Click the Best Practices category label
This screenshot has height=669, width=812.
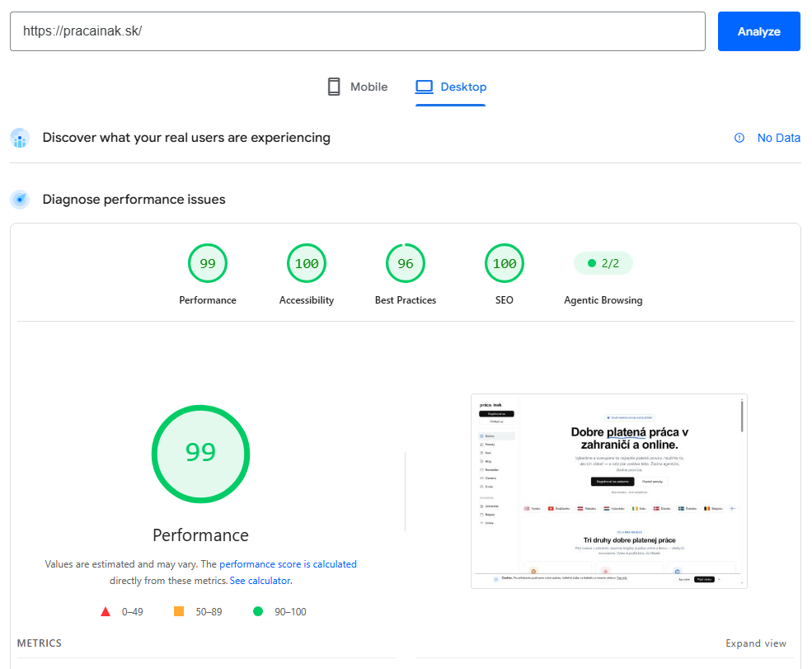pos(406,300)
